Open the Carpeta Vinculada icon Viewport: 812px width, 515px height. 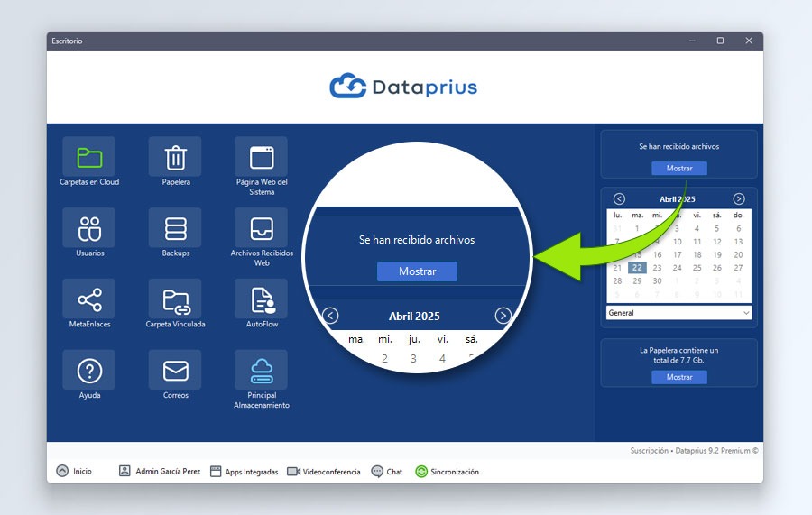coord(175,299)
